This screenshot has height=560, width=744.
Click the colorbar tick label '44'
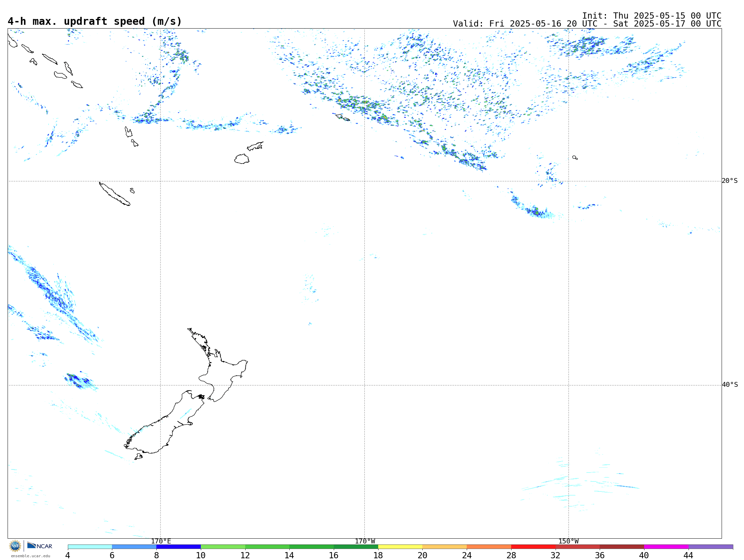688,555
